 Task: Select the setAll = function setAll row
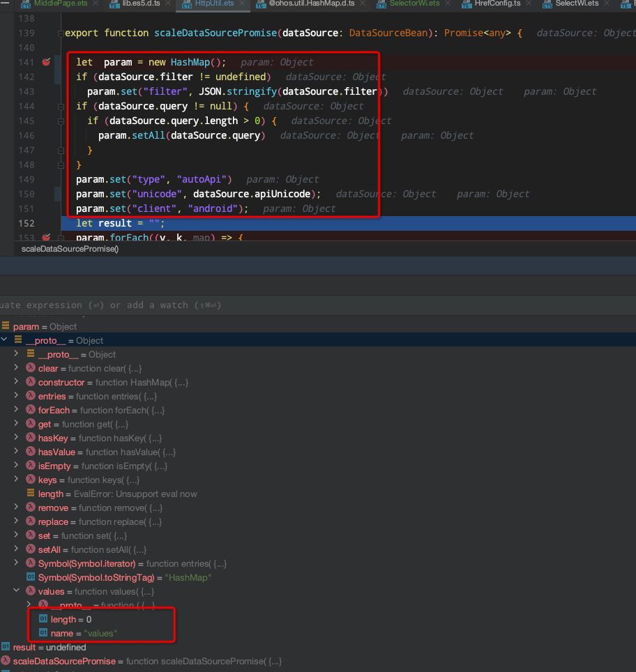tap(318, 549)
